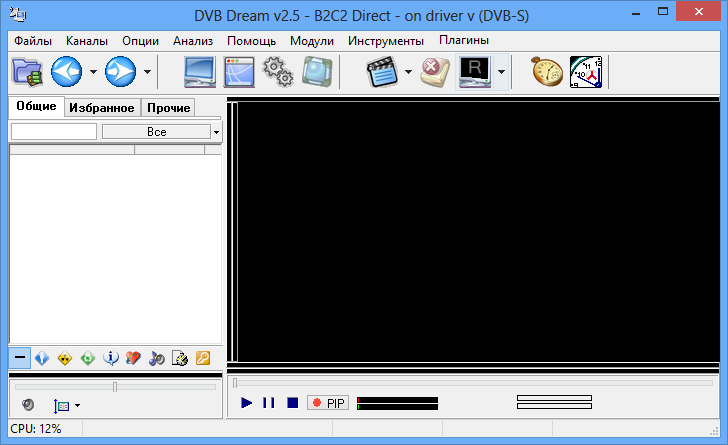728x445 pixels.
Task: Click the aspect ratio resize icon
Action: [61, 406]
